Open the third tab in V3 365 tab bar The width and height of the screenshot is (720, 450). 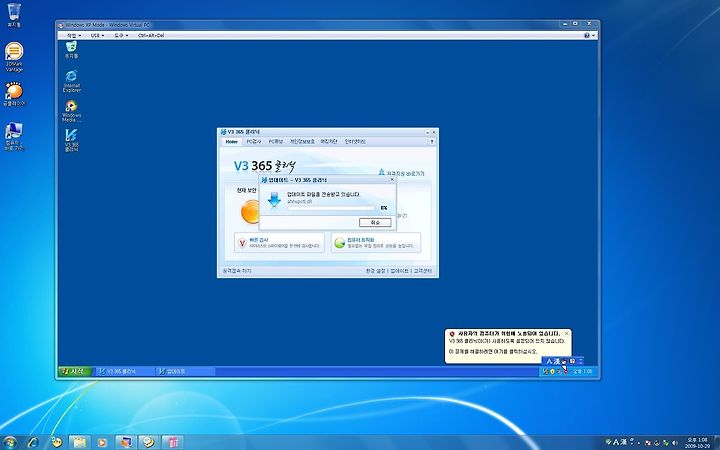[276, 142]
